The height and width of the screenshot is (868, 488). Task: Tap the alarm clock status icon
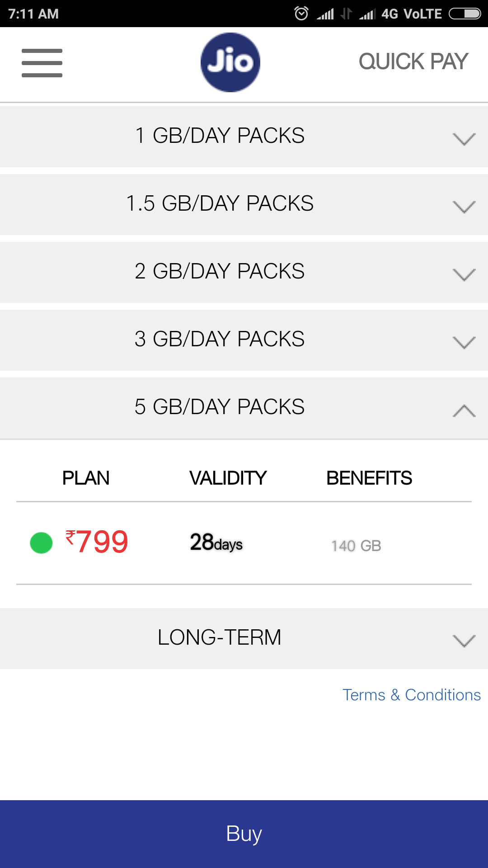pyautogui.click(x=301, y=14)
